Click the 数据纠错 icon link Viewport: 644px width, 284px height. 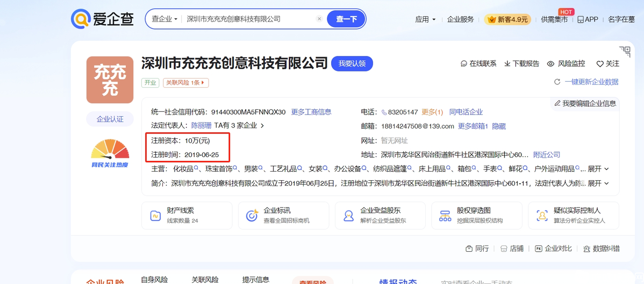point(602,248)
